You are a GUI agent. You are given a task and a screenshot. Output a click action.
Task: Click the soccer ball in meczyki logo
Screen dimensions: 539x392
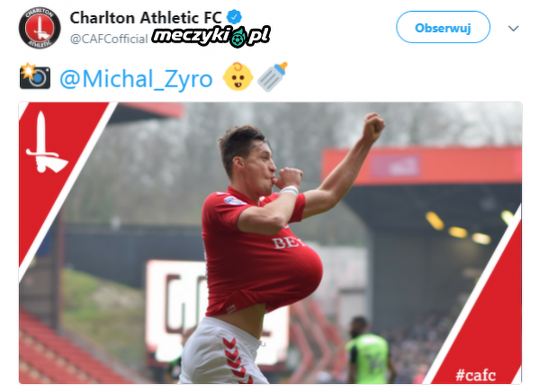click(238, 39)
